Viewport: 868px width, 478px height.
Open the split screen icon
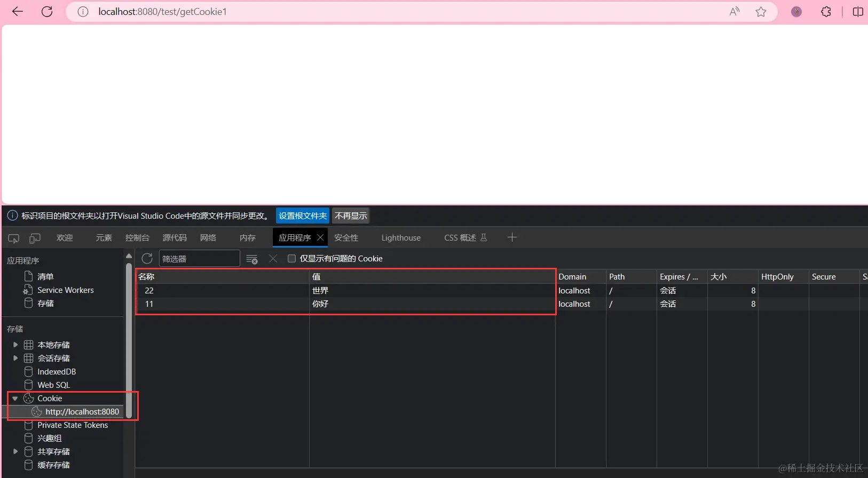click(x=858, y=12)
